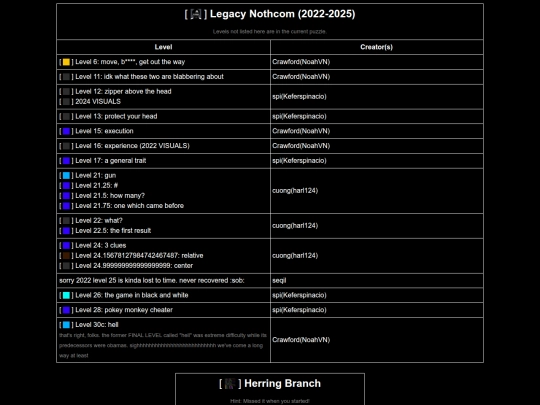Open Level 24: 3 clues
The image size is (540, 405).
[x=101, y=246]
